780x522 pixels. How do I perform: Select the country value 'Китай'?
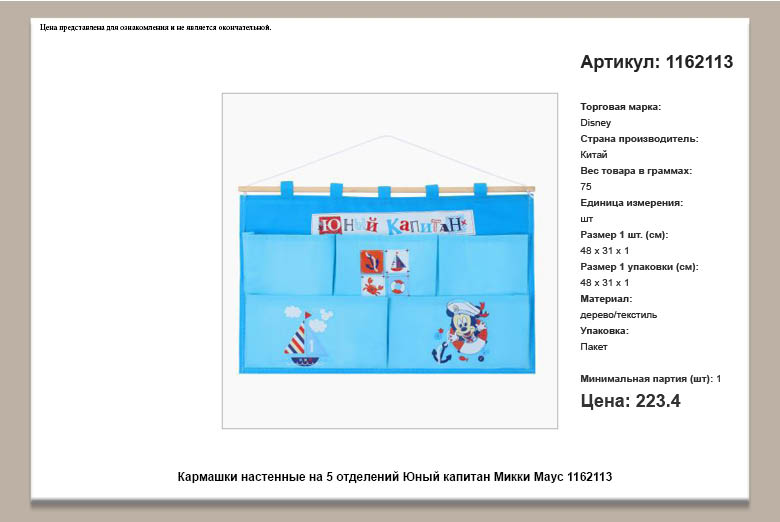(x=593, y=155)
